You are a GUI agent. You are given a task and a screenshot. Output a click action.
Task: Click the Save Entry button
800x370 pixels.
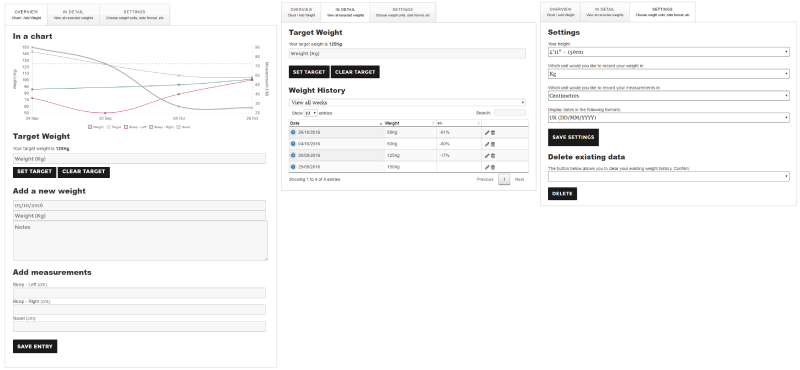pos(35,347)
